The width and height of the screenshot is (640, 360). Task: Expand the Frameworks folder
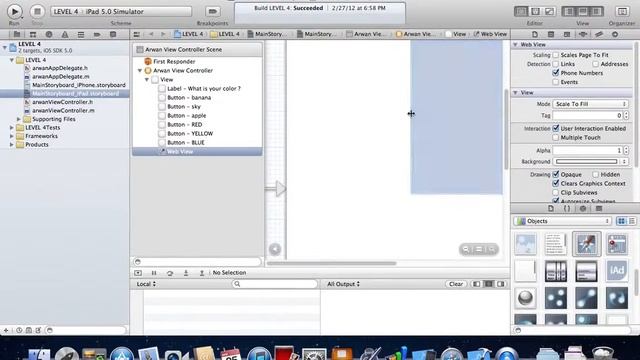point(11,136)
